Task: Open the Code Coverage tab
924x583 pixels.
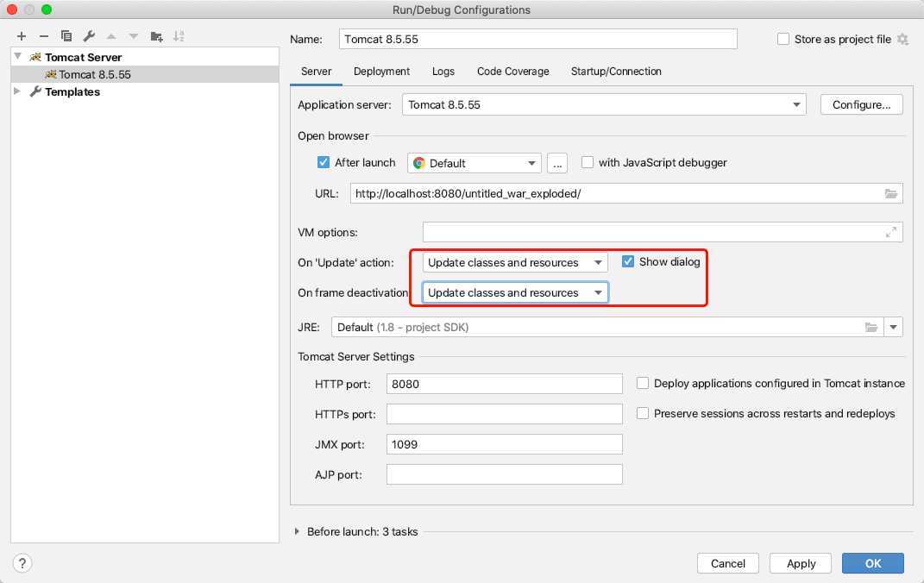Action: point(512,72)
